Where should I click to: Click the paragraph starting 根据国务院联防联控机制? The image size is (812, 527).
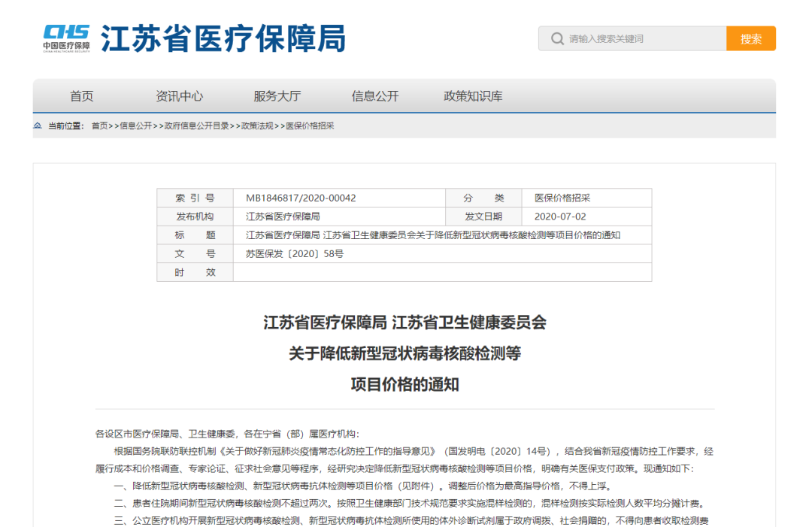404,460
